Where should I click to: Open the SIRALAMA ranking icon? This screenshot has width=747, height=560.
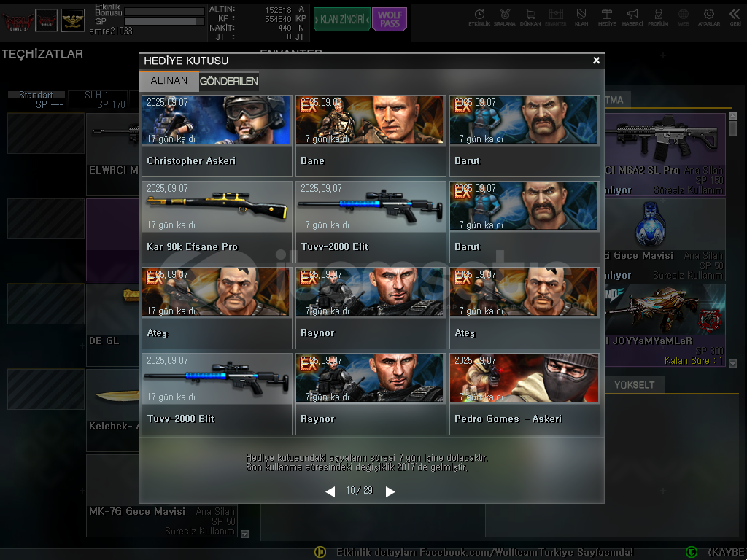(x=505, y=17)
